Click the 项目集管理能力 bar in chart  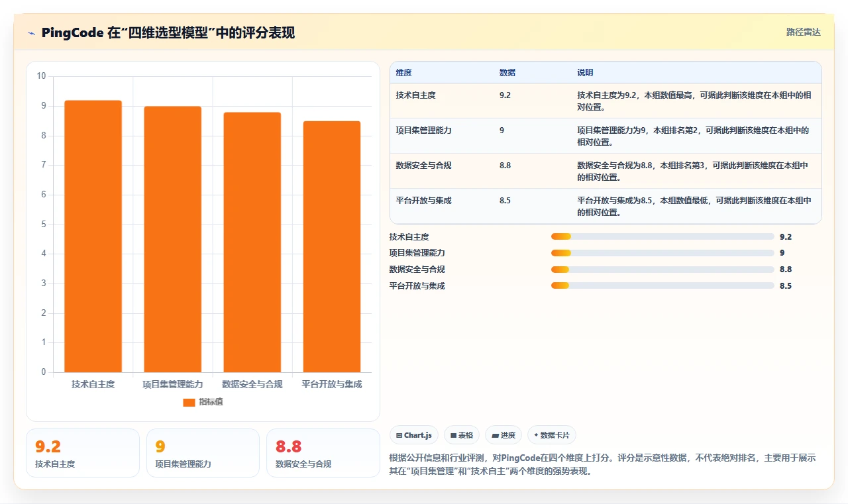click(x=172, y=239)
